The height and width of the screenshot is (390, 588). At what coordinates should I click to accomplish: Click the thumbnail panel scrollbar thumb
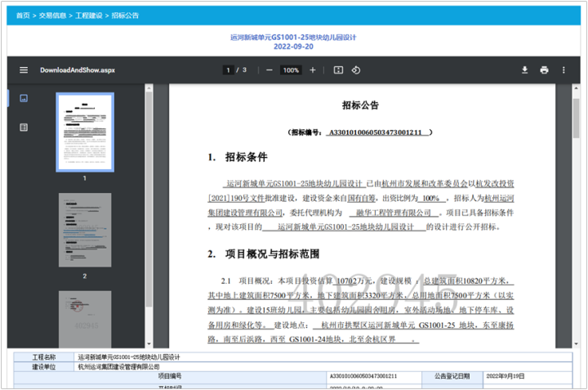[x=149, y=199]
